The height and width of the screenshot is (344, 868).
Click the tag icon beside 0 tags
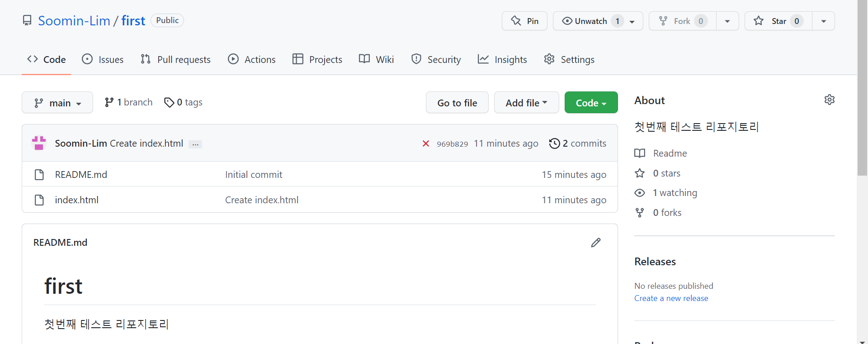(x=169, y=103)
